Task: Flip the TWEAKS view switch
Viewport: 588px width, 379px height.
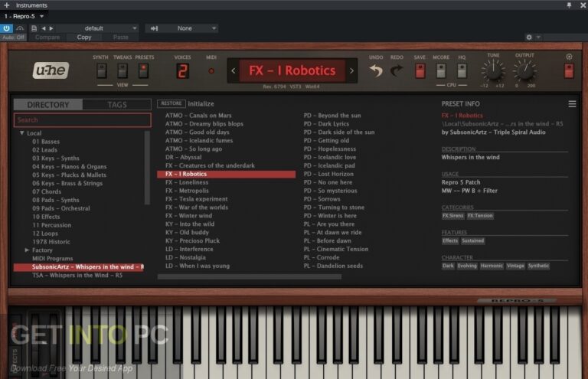Action: 122,71
